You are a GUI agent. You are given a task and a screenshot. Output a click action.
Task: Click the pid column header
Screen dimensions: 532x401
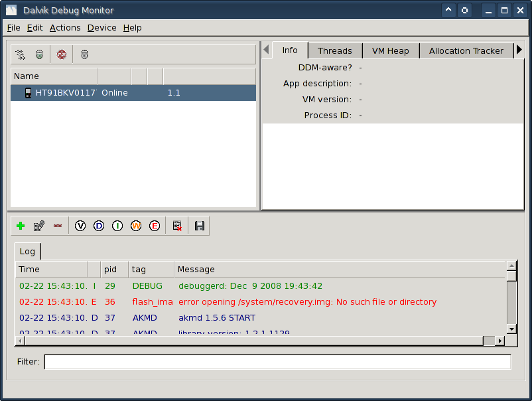(x=115, y=270)
